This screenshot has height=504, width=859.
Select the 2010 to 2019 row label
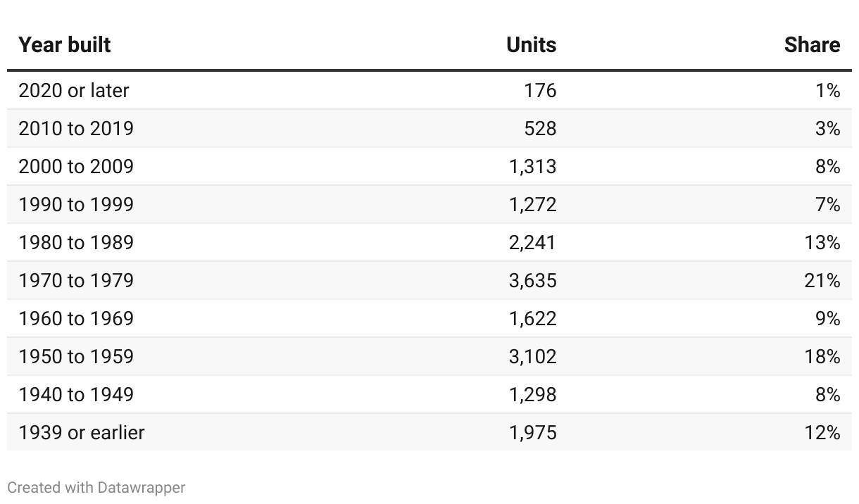pos(76,129)
